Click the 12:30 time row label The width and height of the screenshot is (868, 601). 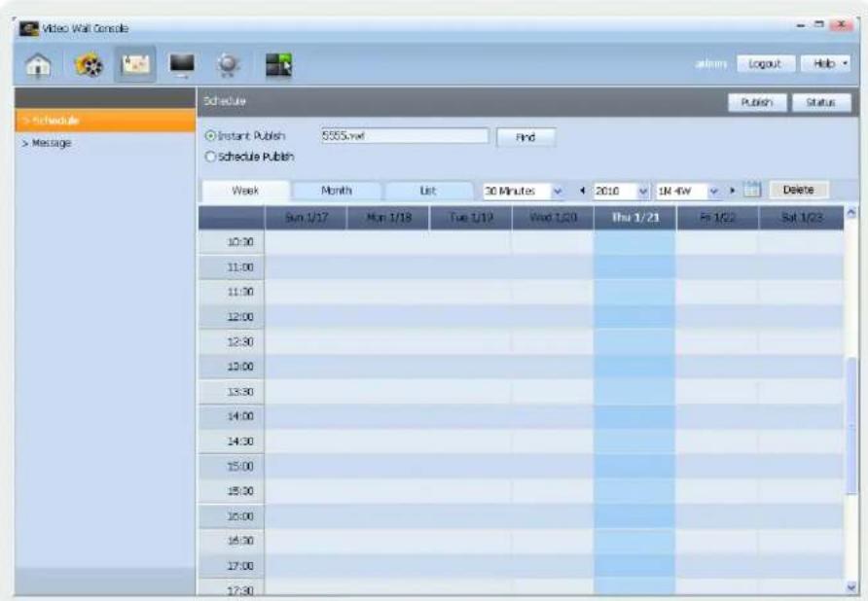[232, 342]
